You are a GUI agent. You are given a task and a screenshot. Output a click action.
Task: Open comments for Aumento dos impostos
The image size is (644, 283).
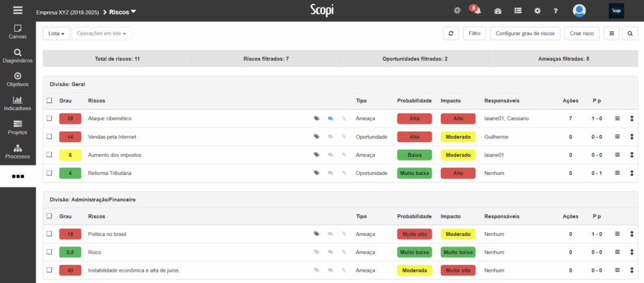331,155
